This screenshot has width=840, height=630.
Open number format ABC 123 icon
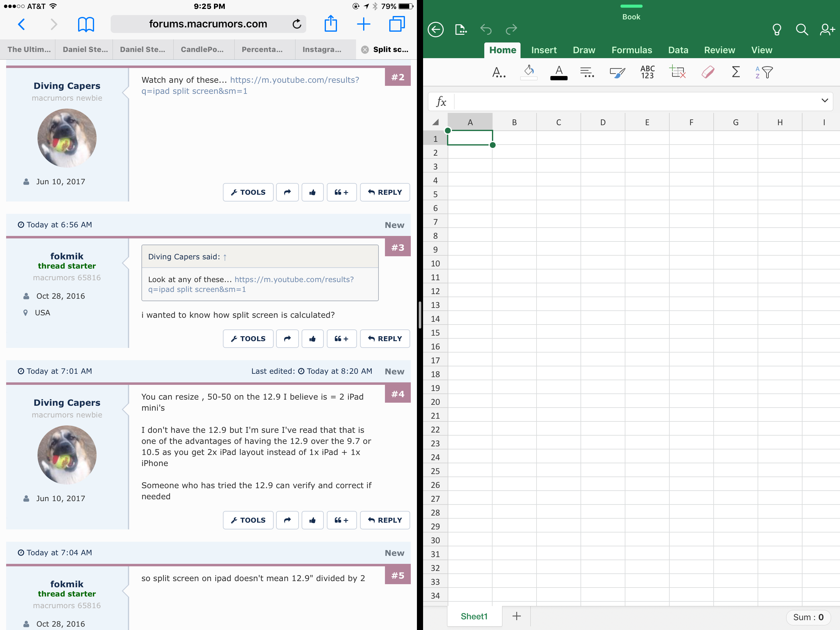(x=647, y=72)
